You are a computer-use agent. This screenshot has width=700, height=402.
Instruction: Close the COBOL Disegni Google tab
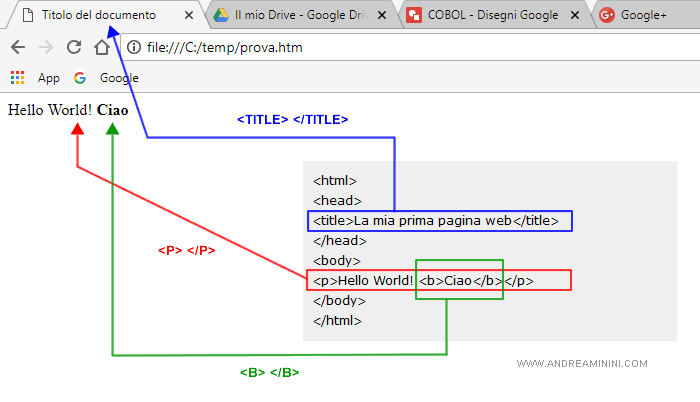point(575,16)
